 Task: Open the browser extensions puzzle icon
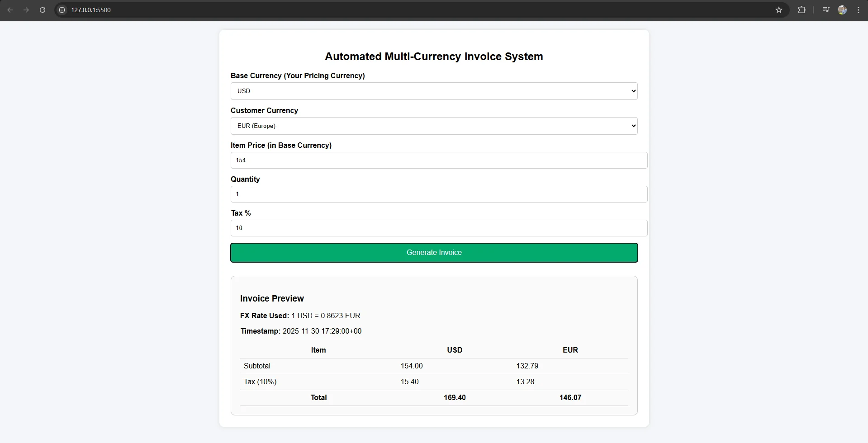pos(802,10)
